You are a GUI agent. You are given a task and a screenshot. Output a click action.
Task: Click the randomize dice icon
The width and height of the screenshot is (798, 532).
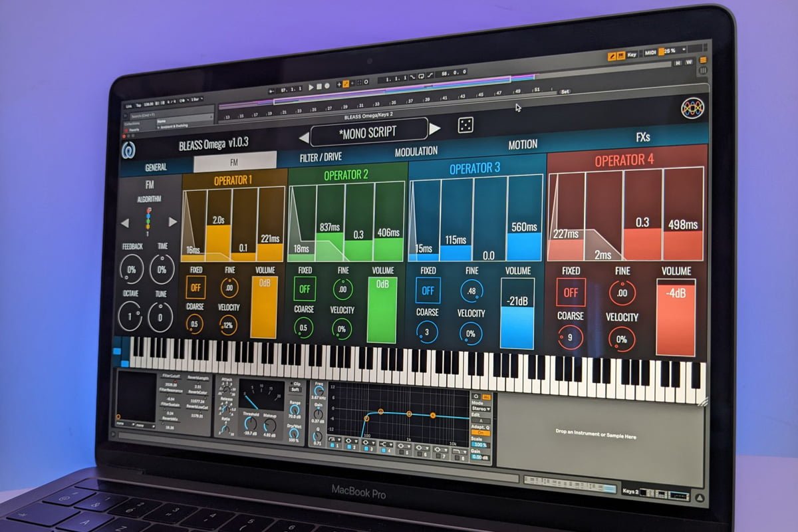coord(465,126)
